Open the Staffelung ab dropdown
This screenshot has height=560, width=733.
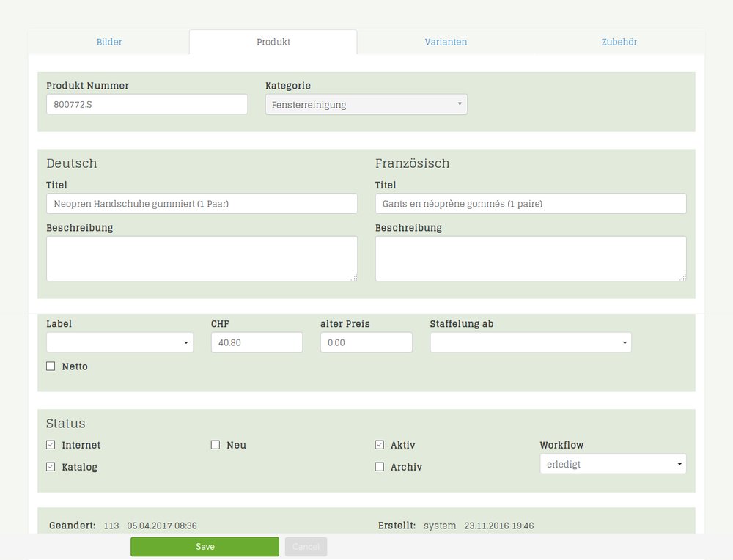coord(531,342)
